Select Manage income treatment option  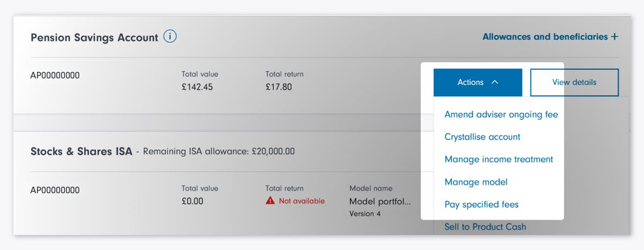point(499,160)
